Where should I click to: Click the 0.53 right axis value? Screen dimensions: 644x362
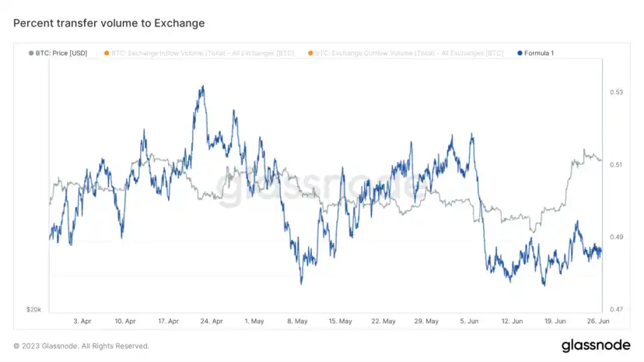pos(616,92)
